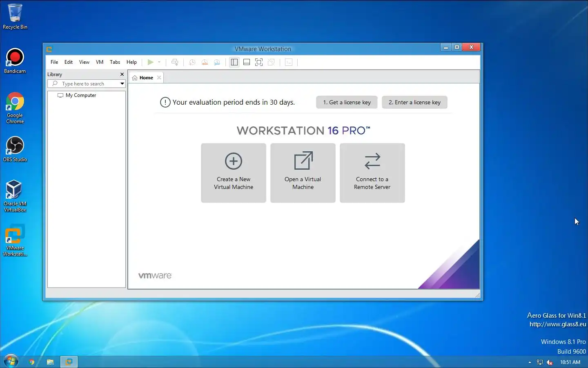Click the network tray icon
This screenshot has height=368, width=588.
[x=540, y=362]
